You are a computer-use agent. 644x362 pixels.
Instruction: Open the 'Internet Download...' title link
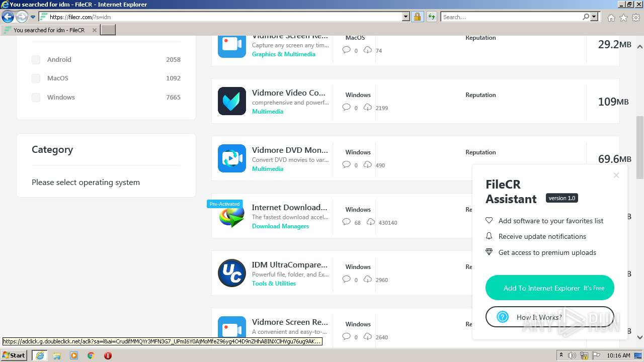(289, 207)
